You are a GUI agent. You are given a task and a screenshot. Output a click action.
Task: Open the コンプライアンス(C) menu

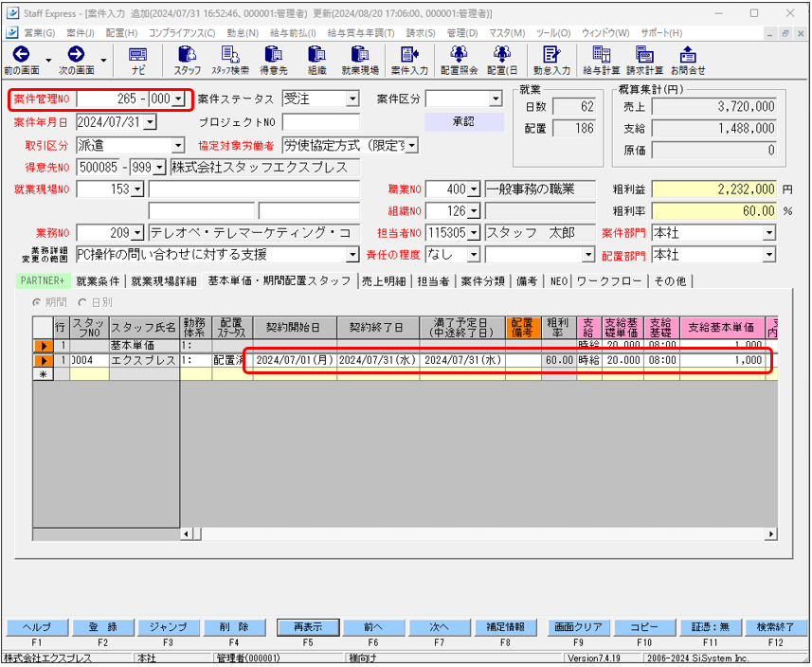pyautogui.click(x=182, y=33)
